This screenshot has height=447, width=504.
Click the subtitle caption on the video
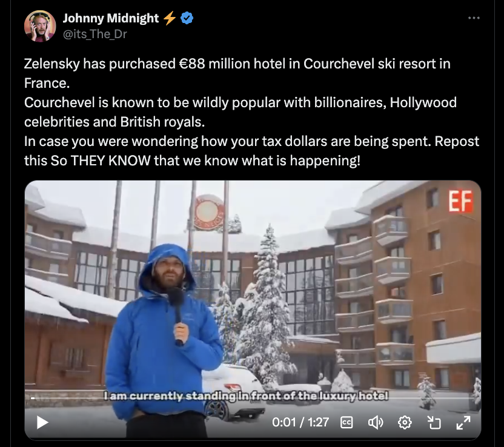point(246,396)
